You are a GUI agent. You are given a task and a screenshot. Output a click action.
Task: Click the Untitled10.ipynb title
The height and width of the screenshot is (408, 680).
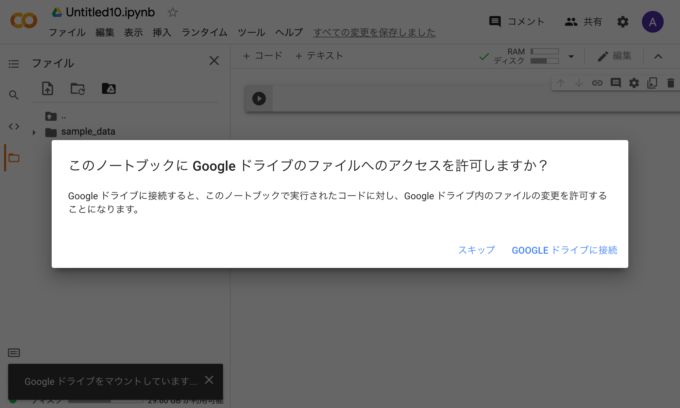coord(110,12)
